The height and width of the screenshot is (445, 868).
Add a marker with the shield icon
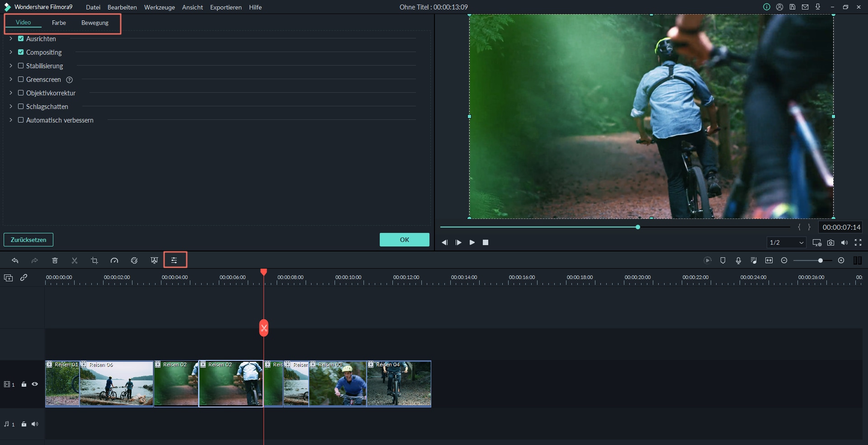pos(723,260)
